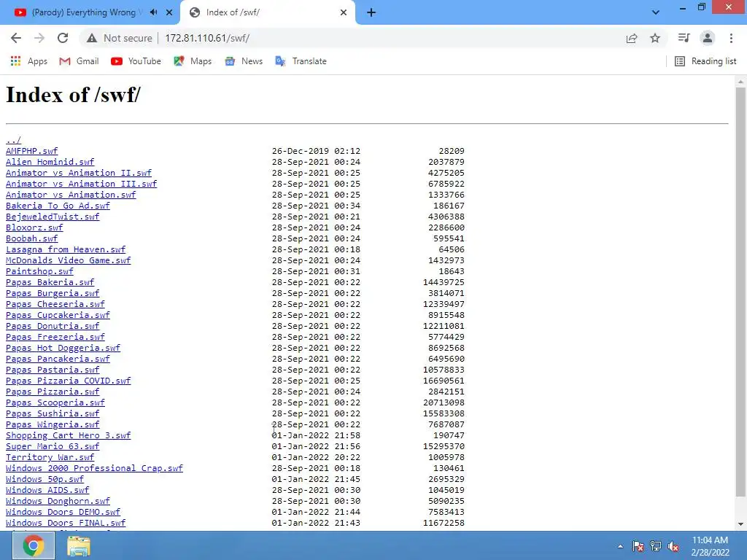Image resolution: width=747 pixels, height=560 pixels.
Task: Open the taskbar clock and date
Action: (x=711, y=546)
